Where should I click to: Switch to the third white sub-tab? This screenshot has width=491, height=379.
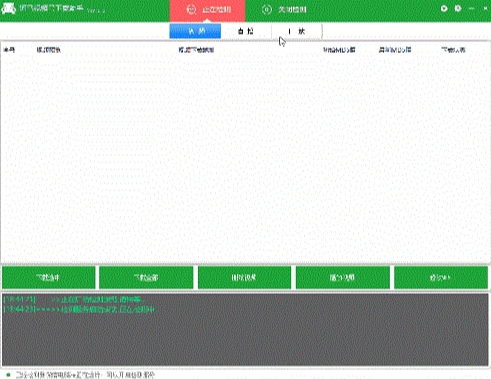click(297, 31)
